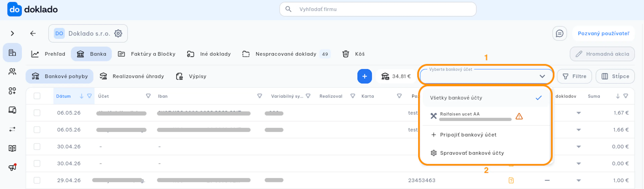Expand first 0,00 € row dropdown arrow
This screenshot has width=644, height=189.
[578, 147]
